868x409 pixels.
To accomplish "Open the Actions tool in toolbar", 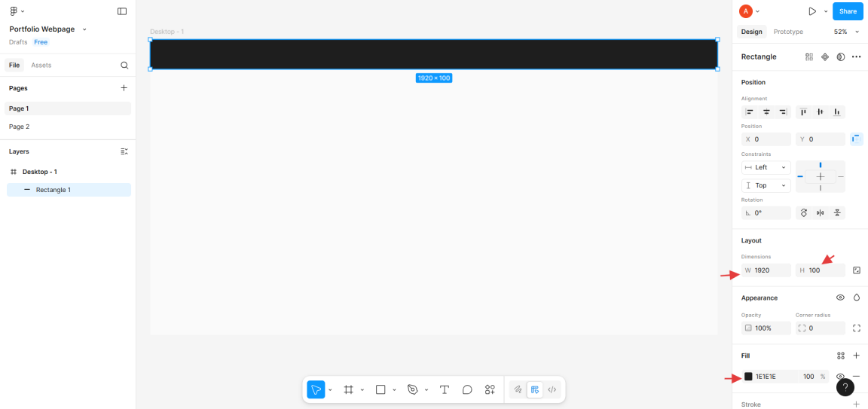I will 490,389.
